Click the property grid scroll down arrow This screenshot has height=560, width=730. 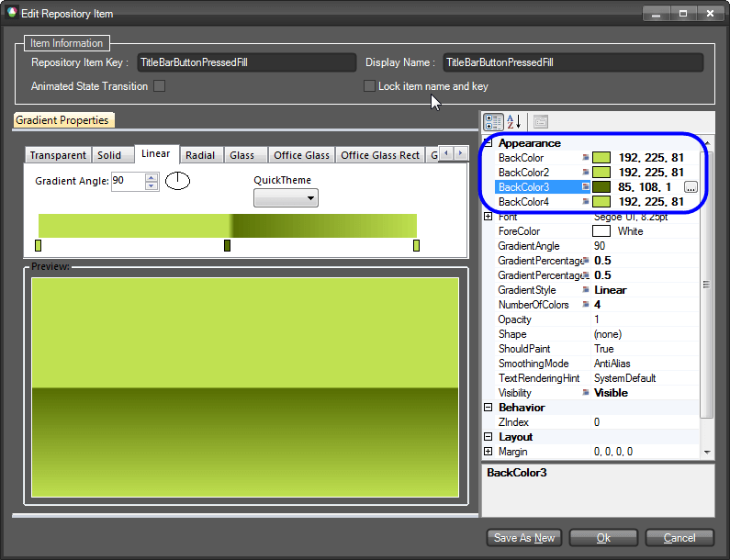click(x=707, y=452)
